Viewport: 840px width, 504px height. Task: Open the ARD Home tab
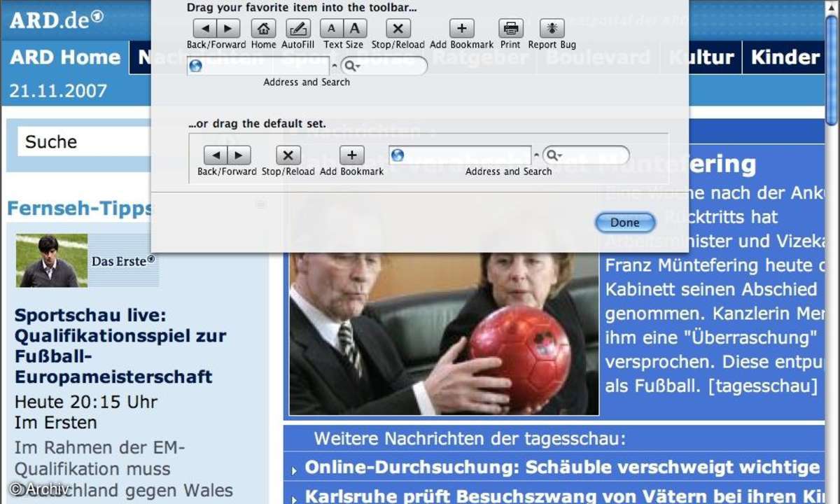[x=65, y=57]
